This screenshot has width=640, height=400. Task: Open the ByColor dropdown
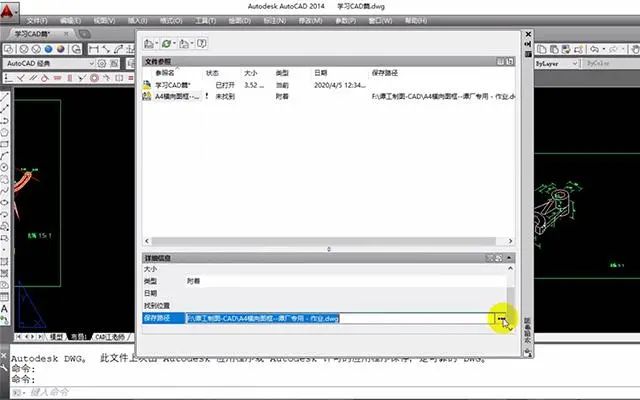[x=611, y=64]
